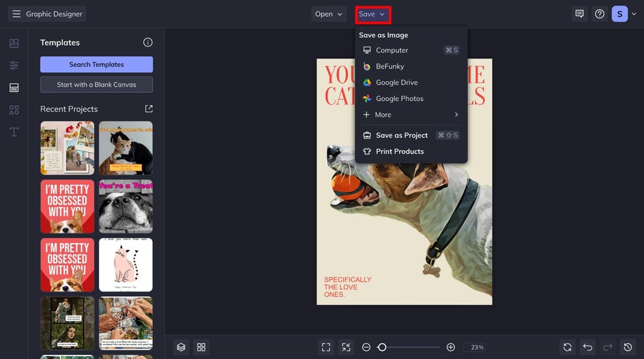This screenshot has height=359, width=644.
Task: Click the Fit to Screen icon
Action: [x=326, y=347]
